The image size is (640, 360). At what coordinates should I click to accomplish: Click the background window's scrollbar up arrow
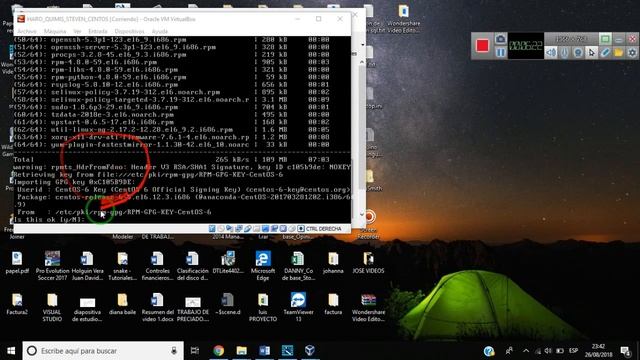362,62
